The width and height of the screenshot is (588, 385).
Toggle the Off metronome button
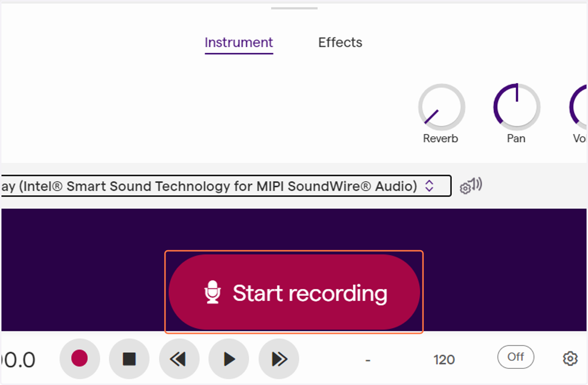pos(515,357)
